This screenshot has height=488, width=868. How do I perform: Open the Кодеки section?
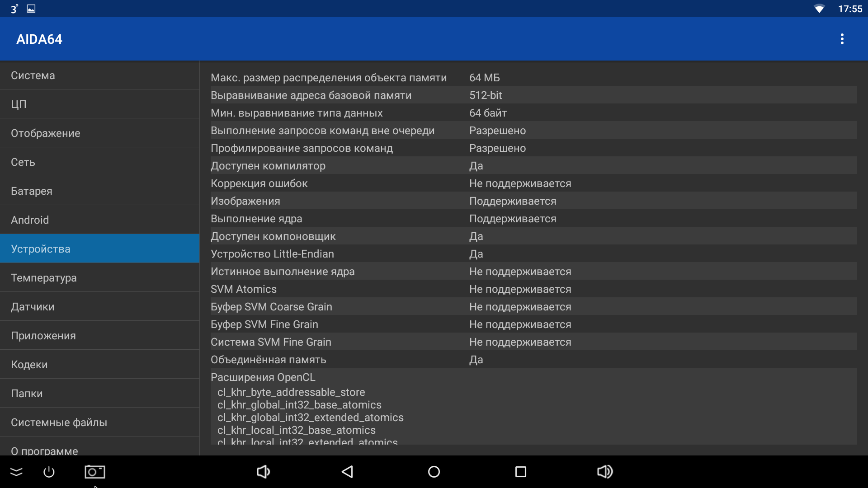(x=99, y=365)
